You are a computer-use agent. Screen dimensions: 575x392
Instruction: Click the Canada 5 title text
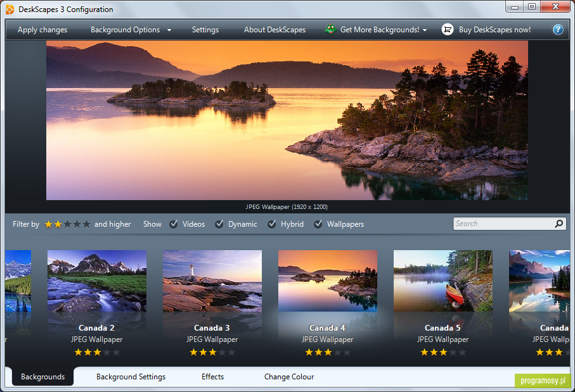point(443,328)
